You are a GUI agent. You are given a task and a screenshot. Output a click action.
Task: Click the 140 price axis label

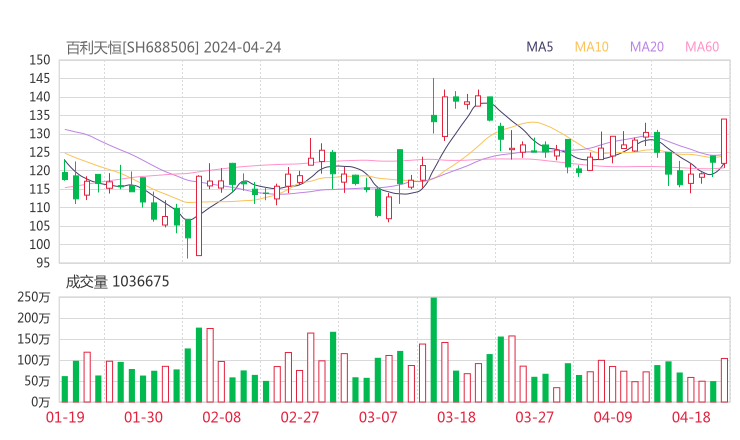pos(40,97)
